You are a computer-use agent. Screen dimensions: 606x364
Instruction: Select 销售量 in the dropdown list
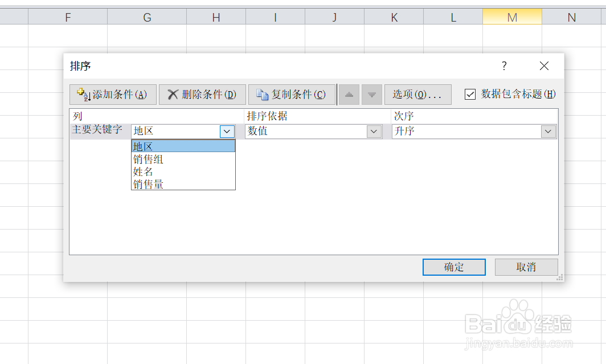point(183,184)
